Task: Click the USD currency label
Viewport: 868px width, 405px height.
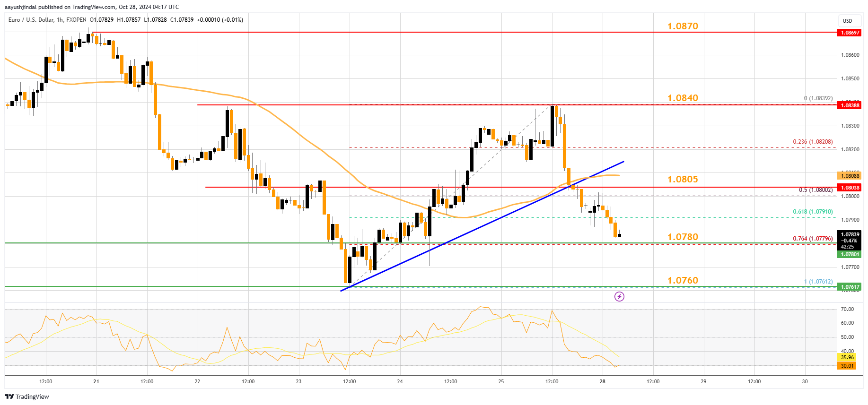Action: tap(847, 21)
